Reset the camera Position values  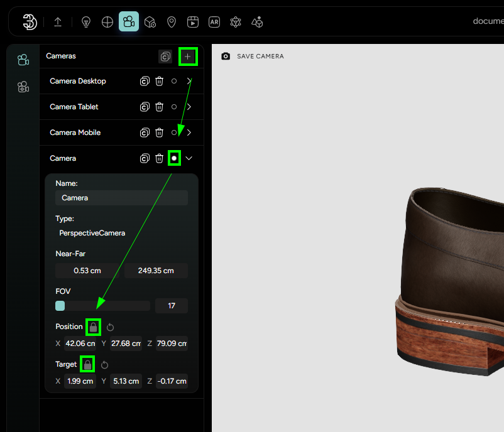pyautogui.click(x=110, y=327)
